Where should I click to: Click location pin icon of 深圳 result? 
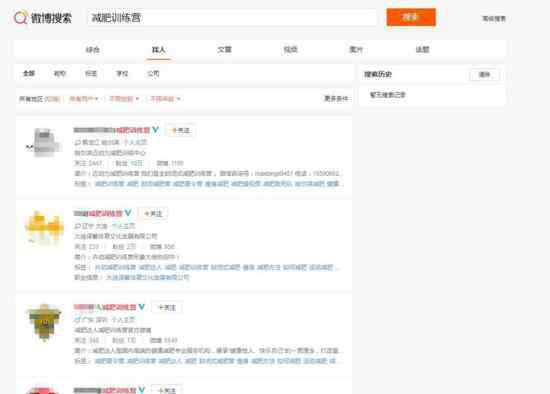77,320
